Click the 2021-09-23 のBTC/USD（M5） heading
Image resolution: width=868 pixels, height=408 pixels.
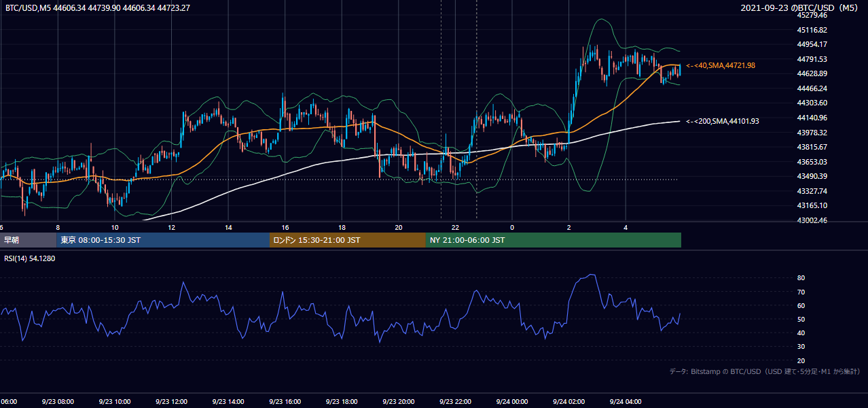pyautogui.click(x=801, y=8)
